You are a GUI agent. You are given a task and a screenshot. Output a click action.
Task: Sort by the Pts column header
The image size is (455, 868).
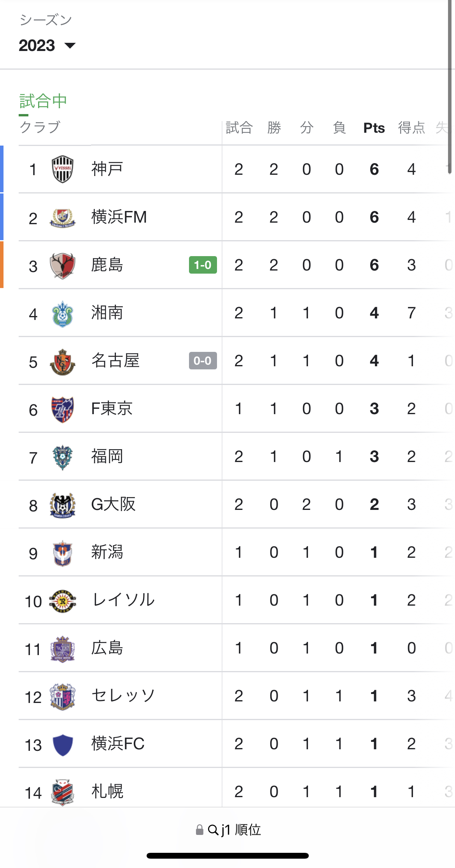tap(374, 128)
